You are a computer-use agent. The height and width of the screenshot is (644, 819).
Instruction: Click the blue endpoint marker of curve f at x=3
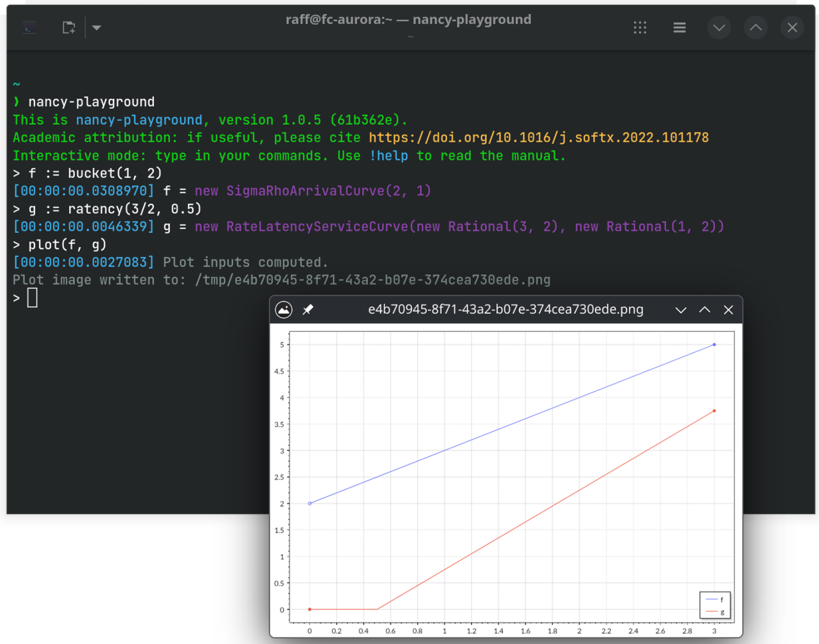point(714,345)
